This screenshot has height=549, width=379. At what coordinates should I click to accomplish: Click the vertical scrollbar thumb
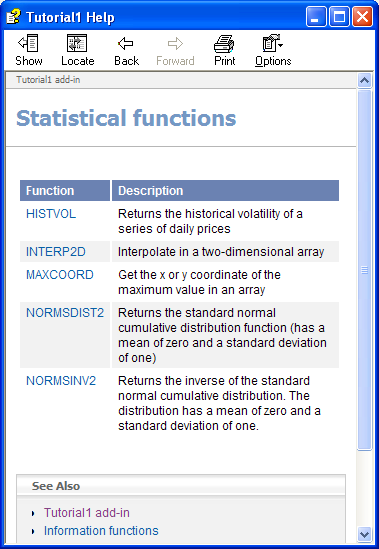tap(364, 270)
